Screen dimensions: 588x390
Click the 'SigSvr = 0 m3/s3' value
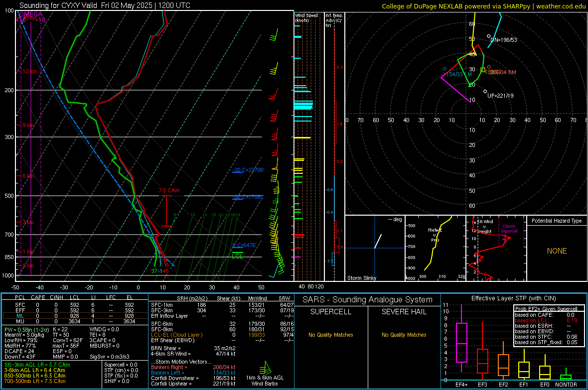tap(110, 357)
